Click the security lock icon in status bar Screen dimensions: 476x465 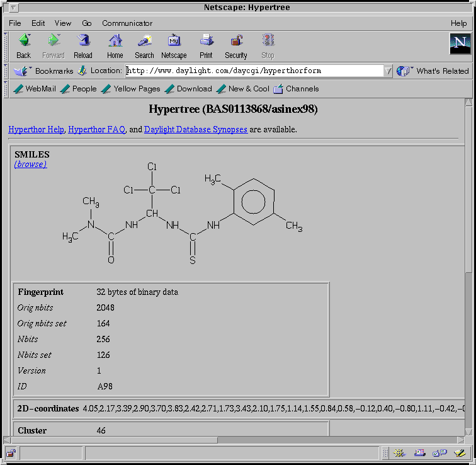point(11,453)
